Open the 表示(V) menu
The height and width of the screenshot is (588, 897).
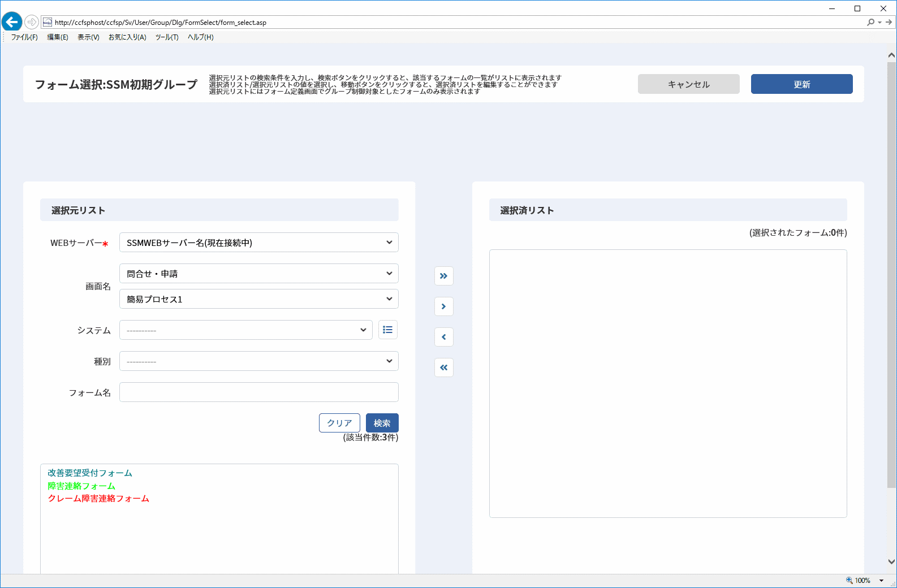pos(88,37)
